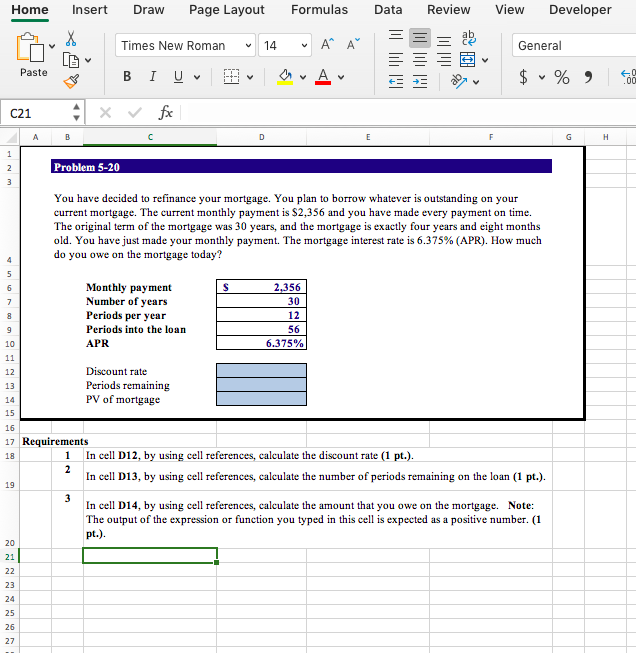Click Select All corner triangle
Image resolution: width=636 pixels, height=653 pixels.
tap(12, 137)
